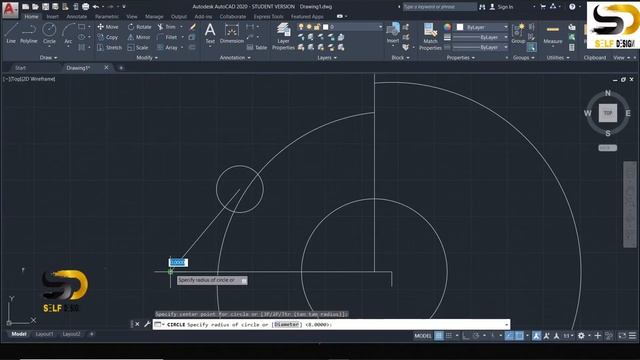Open a new drawing tab with plus button

[x=121, y=68]
